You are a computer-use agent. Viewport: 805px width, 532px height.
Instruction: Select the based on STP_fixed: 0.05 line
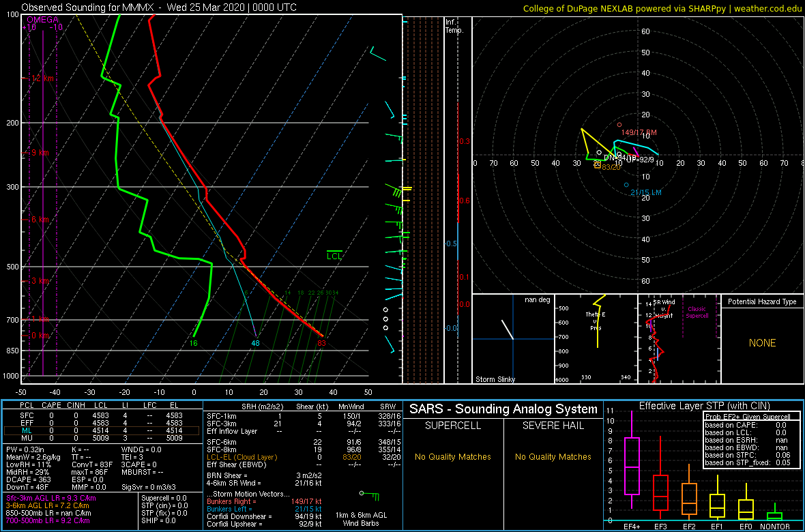click(746, 462)
